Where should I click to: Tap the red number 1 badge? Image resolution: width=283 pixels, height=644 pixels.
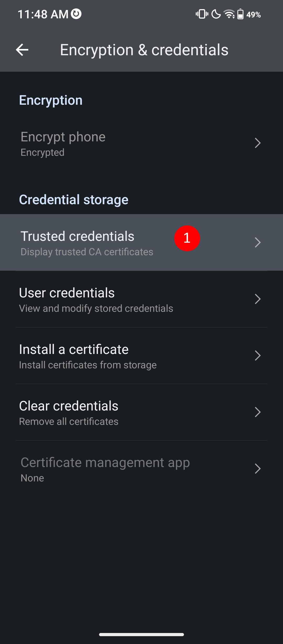(x=187, y=238)
